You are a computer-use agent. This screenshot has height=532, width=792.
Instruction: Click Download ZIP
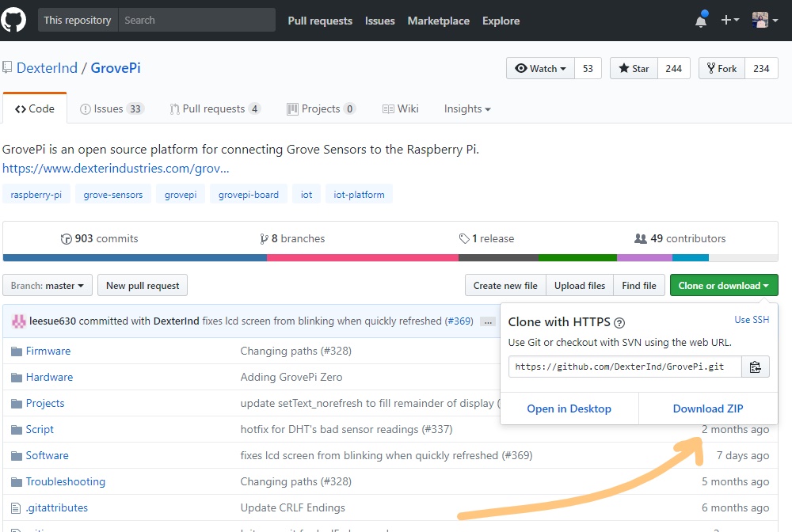pyautogui.click(x=707, y=408)
